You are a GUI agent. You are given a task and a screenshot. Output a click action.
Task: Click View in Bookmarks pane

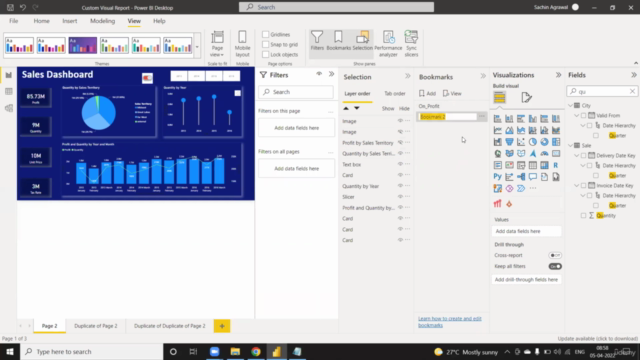pos(452,93)
